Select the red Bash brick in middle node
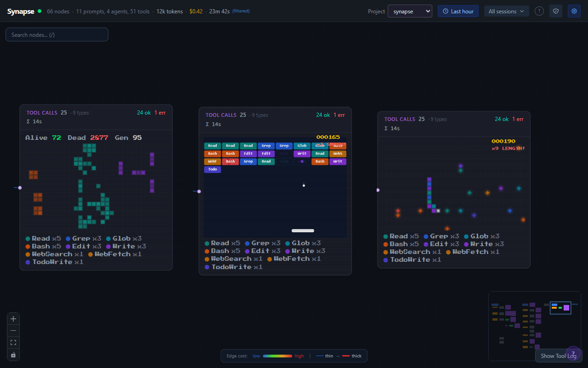Image resolution: width=588 pixels, height=368 pixels. (x=230, y=161)
